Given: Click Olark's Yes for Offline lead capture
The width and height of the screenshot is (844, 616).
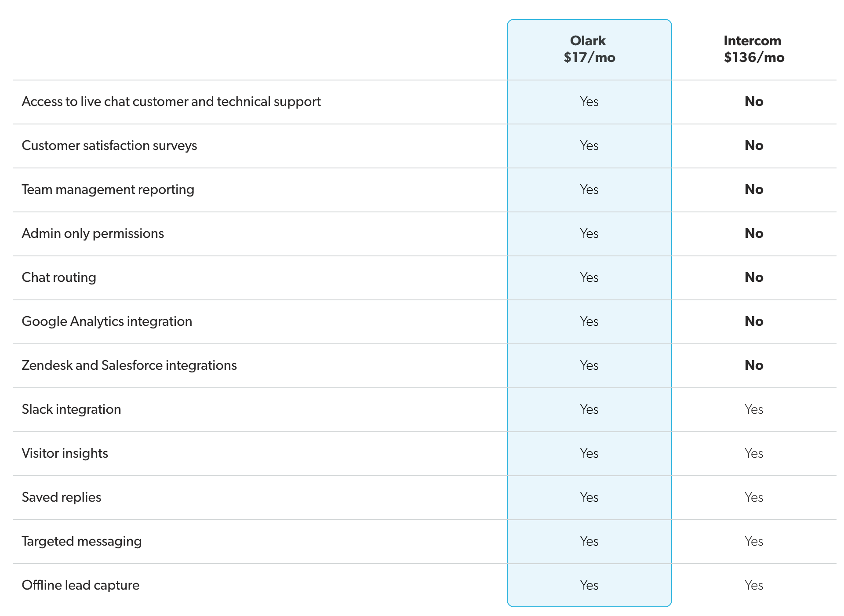Looking at the screenshot, I should click(x=589, y=585).
